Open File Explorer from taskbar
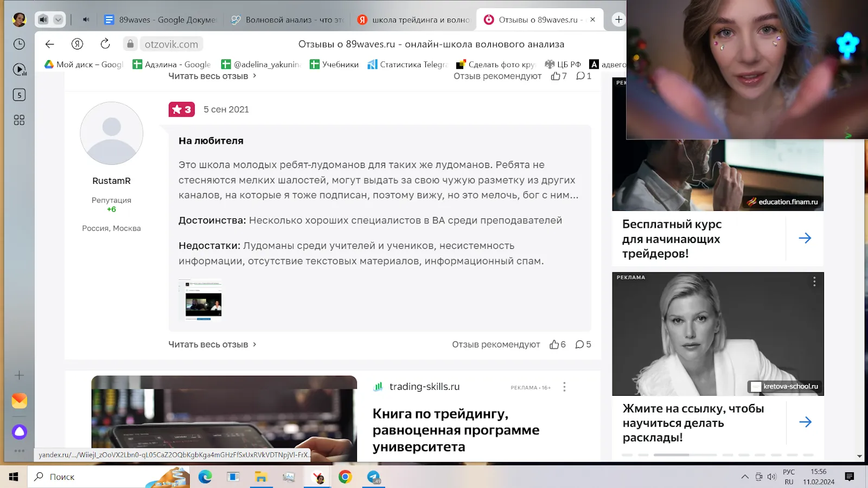Viewport: 868px width, 488px height. [x=261, y=477]
